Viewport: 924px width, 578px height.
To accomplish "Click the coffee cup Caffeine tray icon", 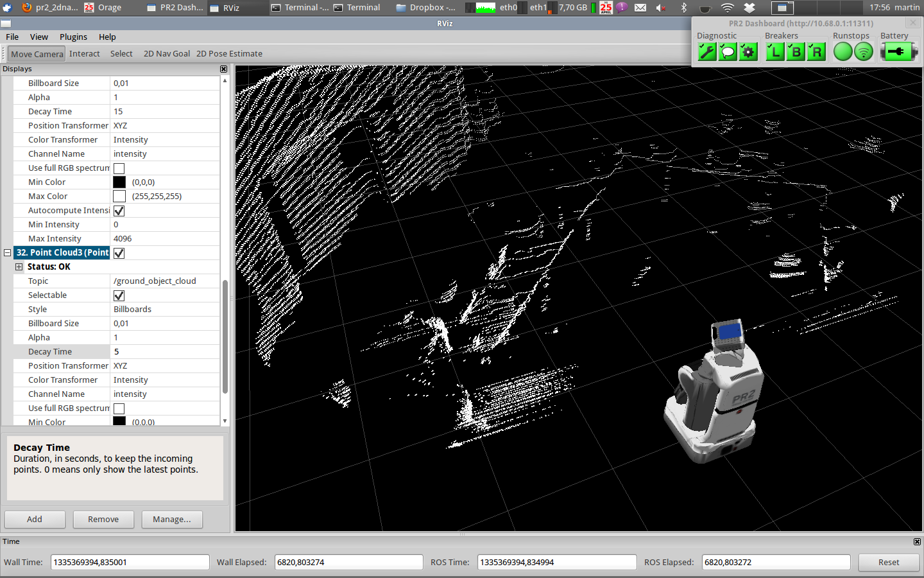I will 705,8.
